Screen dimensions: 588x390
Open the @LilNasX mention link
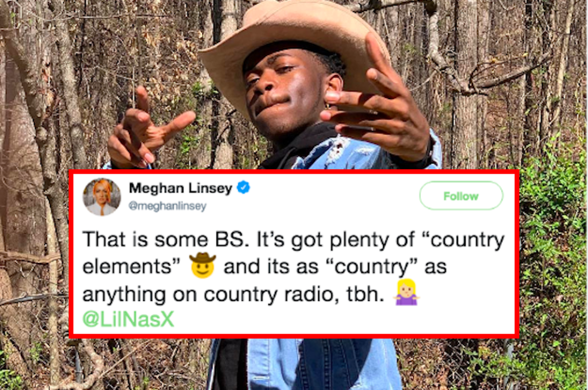[128, 319]
